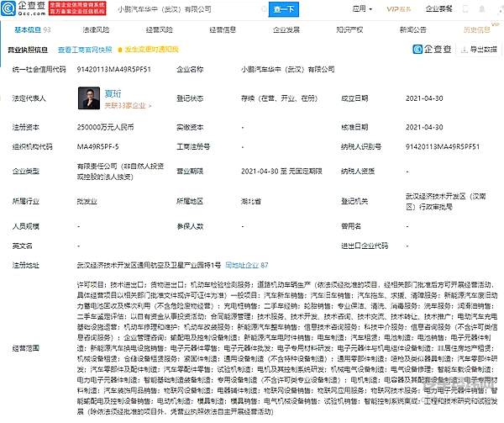Select registered capital 250000万元人民币
Image resolution: width=504 pixels, height=423 pixels.
[105, 127]
